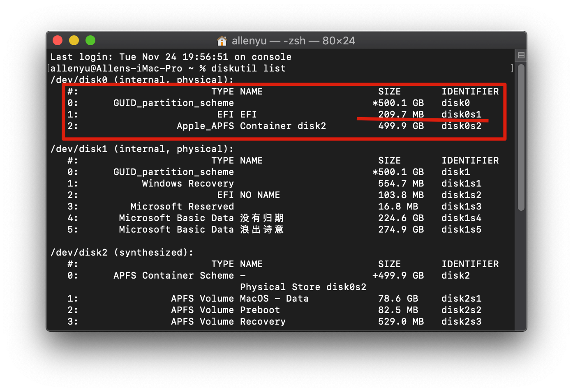
Task: Click the '/dev/disk1 (internal, physical)' header line
Action: (142, 149)
